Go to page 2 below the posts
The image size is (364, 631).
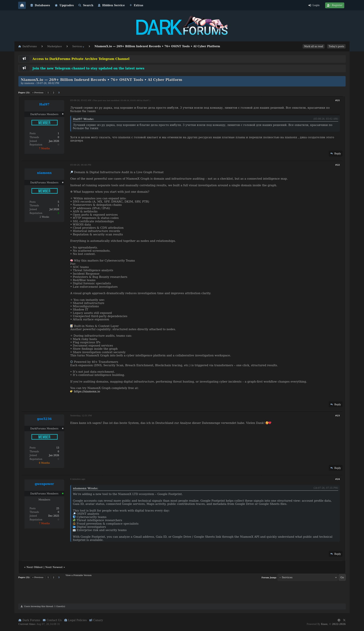click(x=53, y=578)
